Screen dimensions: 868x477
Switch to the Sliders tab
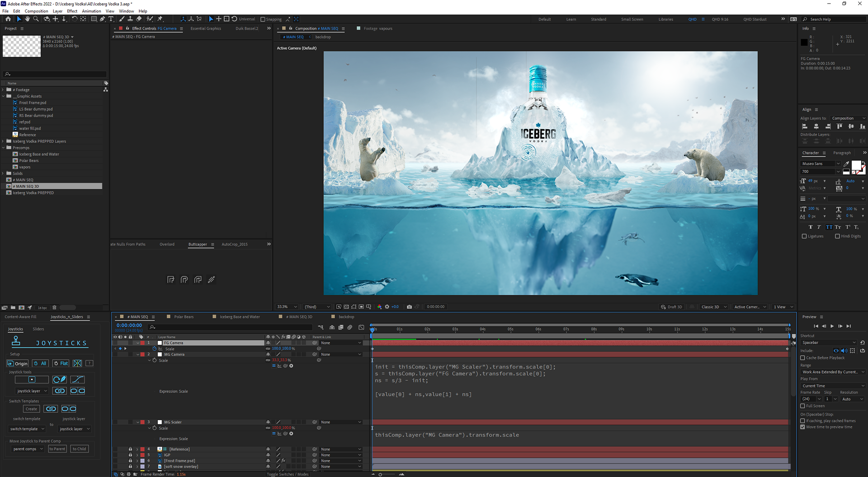[38, 329]
